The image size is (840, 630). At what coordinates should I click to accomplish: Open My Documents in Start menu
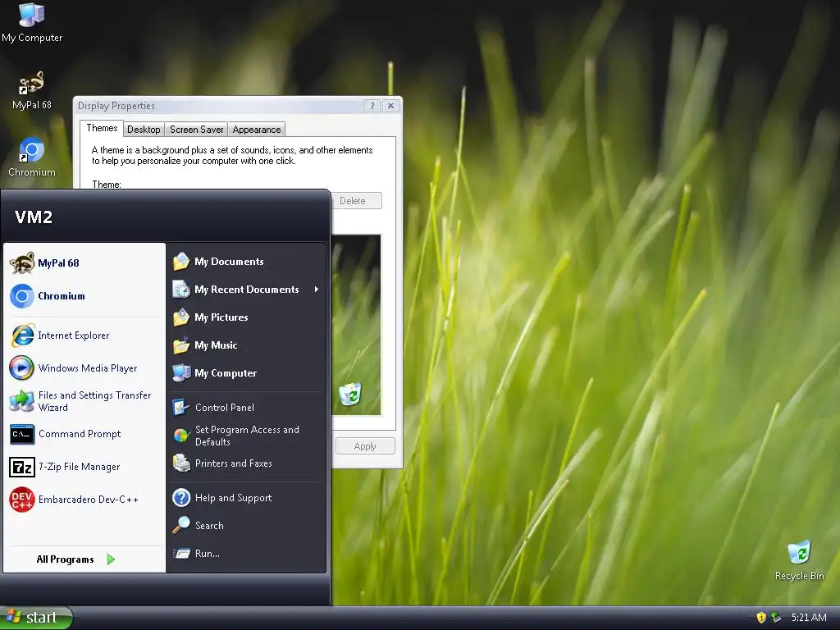pos(246,262)
